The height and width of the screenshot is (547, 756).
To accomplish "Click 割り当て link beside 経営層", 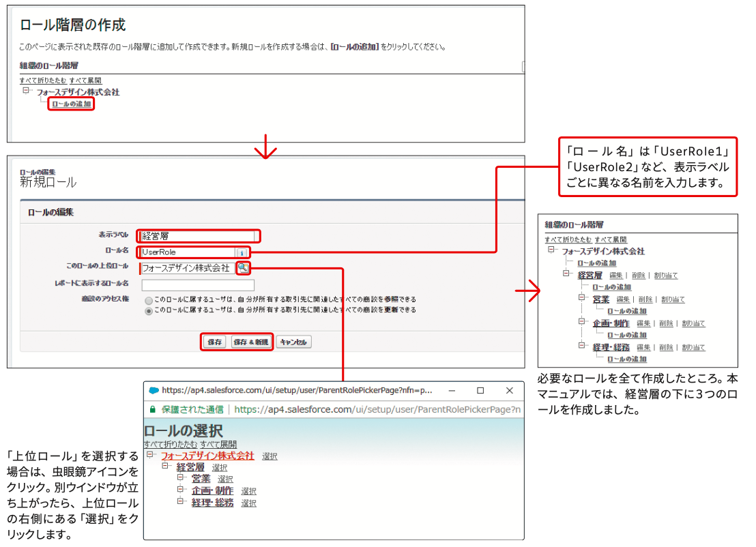I will pyautogui.click(x=666, y=276).
